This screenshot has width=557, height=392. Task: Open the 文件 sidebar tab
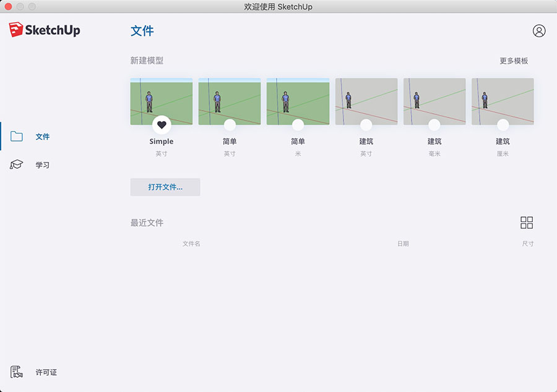click(x=42, y=137)
